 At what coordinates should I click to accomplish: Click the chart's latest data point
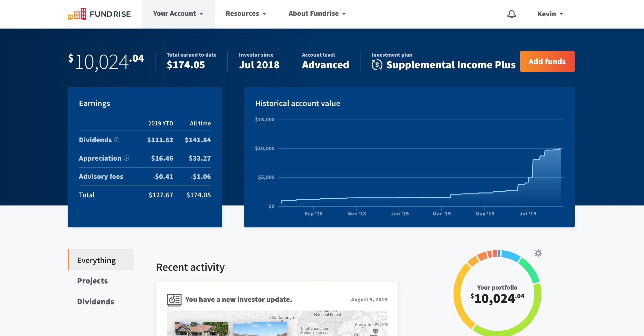pyautogui.click(x=560, y=148)
